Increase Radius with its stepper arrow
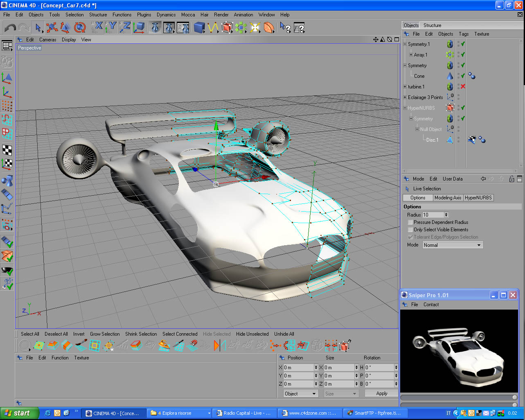 point(446,213)
